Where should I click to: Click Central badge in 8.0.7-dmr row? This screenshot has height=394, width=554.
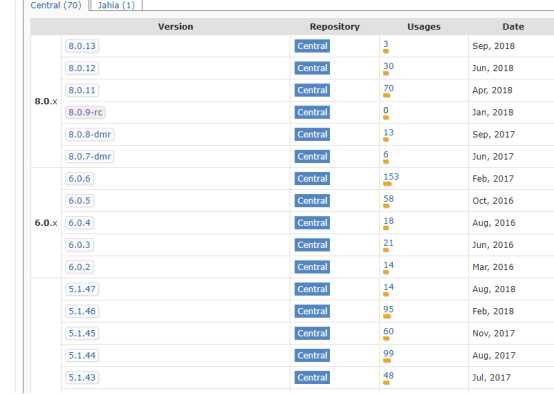pyautogui.click(x=312, y=157)
